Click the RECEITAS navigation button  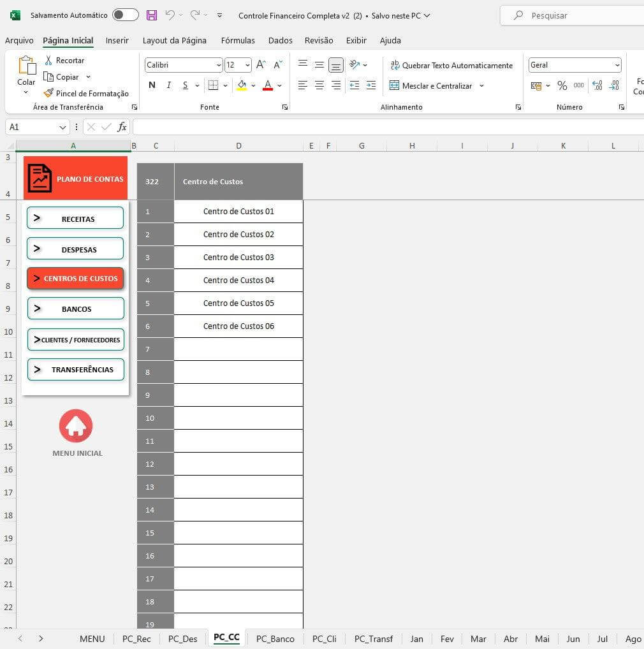point(75,218)
